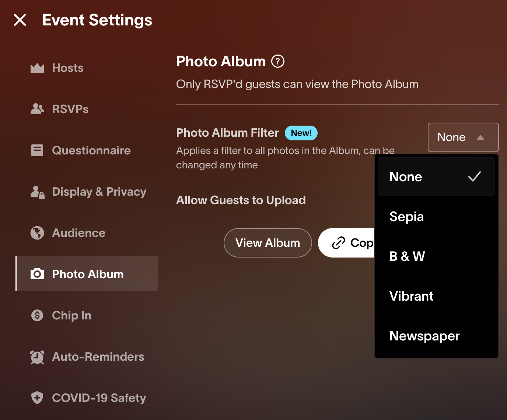Click the Copy link button
Viewport: 507px width, 420px height.
tap(347, 243)
